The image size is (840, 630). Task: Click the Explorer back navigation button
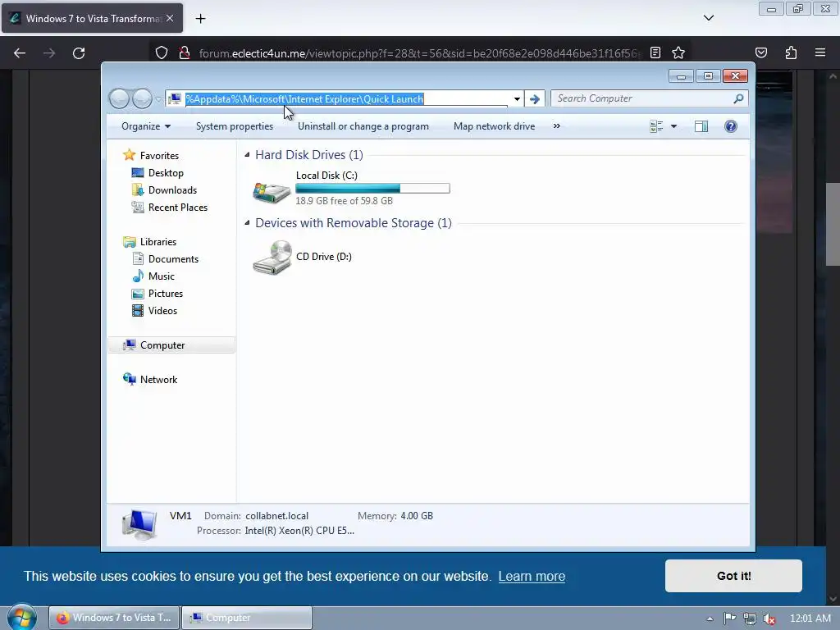pos(119,98)
